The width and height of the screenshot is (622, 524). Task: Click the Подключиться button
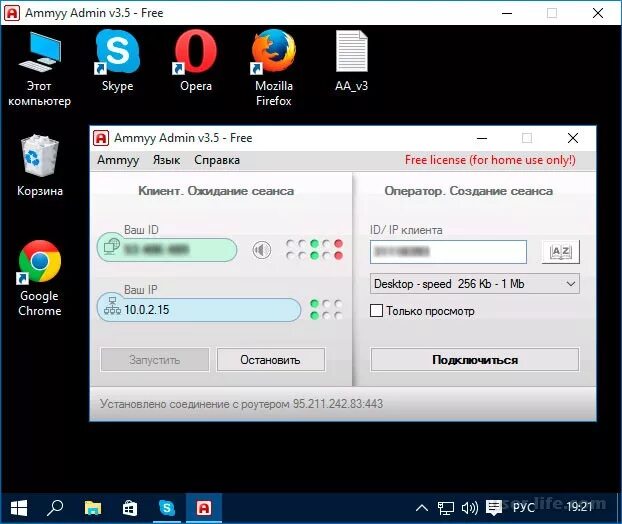coord(475,360)
